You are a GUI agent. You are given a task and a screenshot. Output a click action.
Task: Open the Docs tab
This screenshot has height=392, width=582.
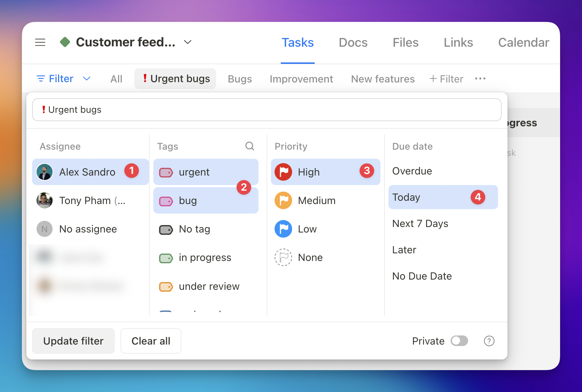pyautogui.click(x=353, y=42)
